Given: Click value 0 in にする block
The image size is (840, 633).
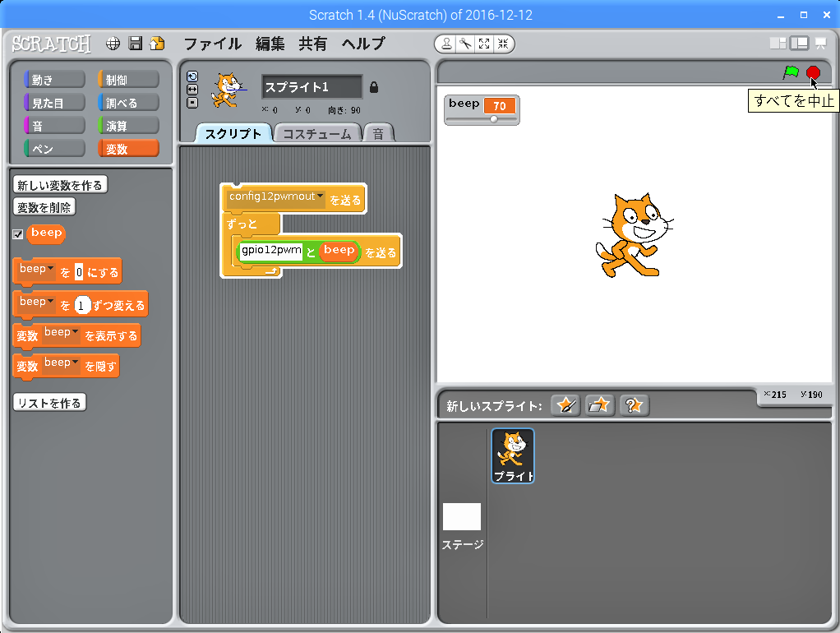Looking at the screenshot, I should pos(79,272).
